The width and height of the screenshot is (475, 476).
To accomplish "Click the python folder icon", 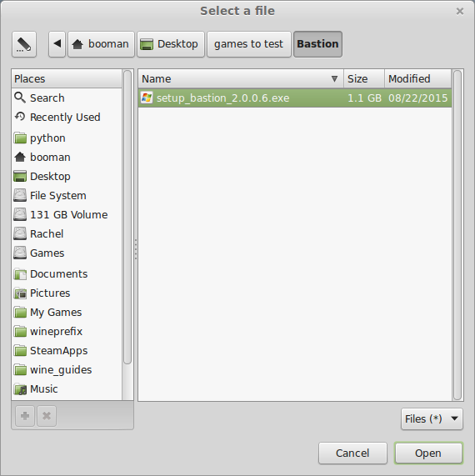I will (x=20, y=138).
